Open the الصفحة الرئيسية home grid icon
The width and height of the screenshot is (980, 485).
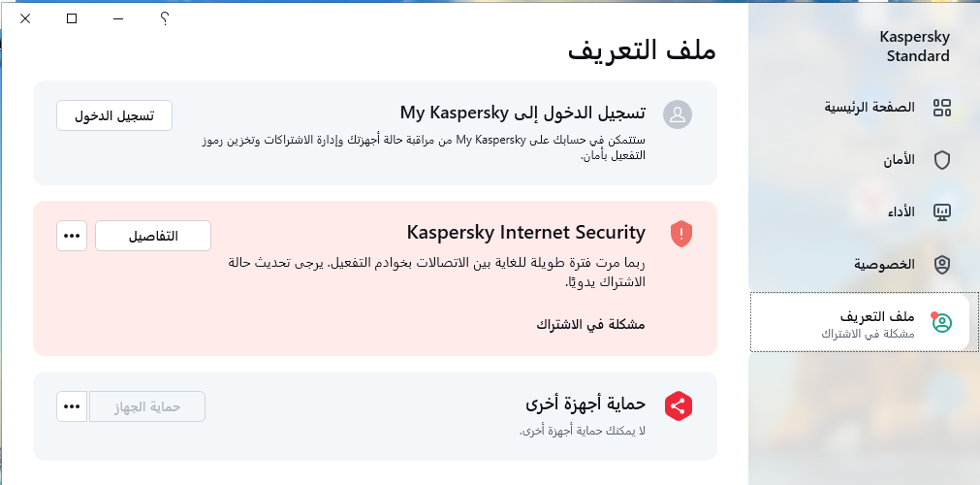(x=941, y=108)
